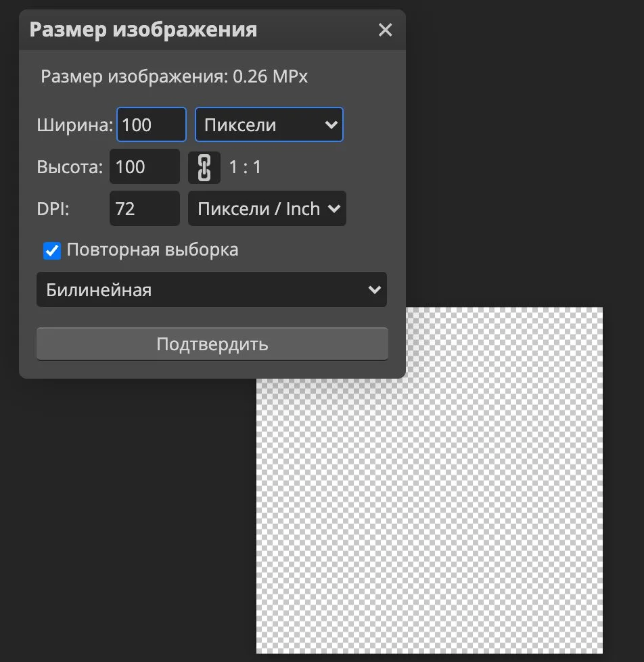
Task: Click the dialog title Размер изображения
Action: pyautogui.click(x=143, y=30)
